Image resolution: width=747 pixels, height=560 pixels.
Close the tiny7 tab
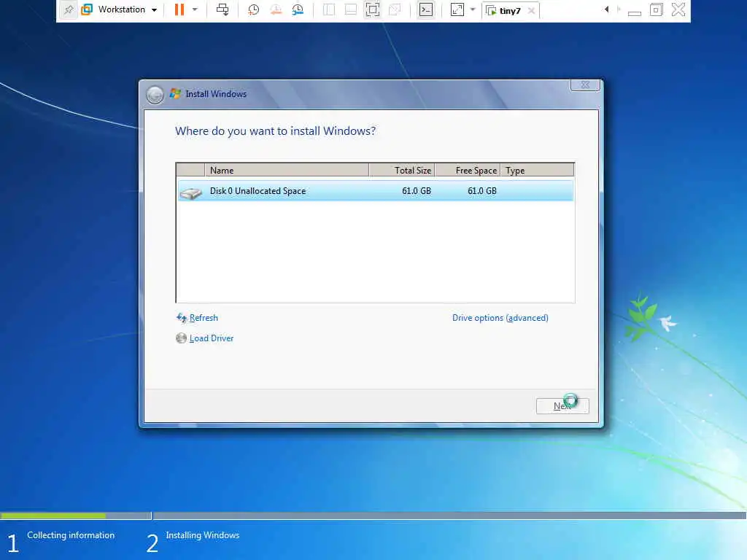pos(531,10)
